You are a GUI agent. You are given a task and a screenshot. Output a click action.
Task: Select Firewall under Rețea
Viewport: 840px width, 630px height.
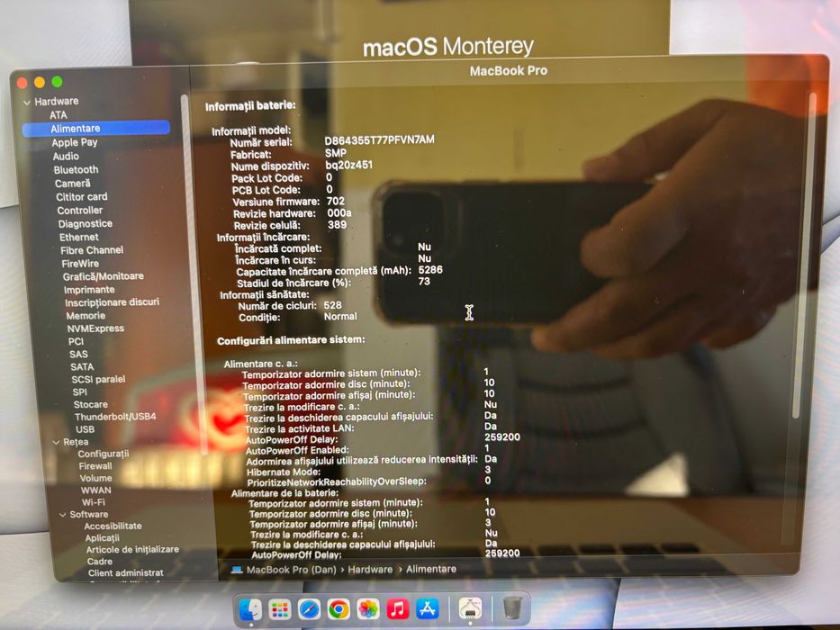[x=95, y=466]
